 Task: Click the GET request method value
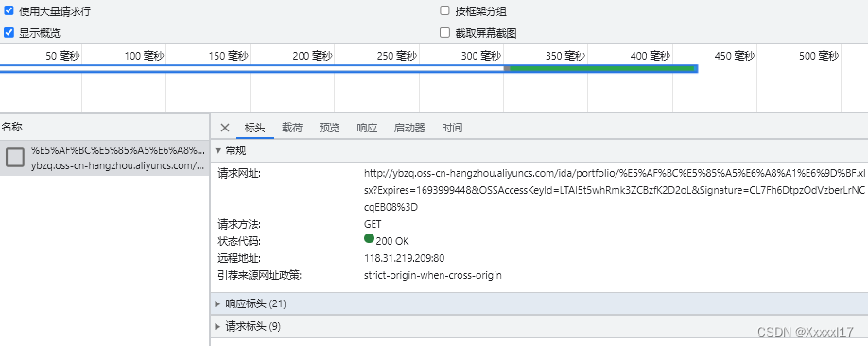click(373, 224)
